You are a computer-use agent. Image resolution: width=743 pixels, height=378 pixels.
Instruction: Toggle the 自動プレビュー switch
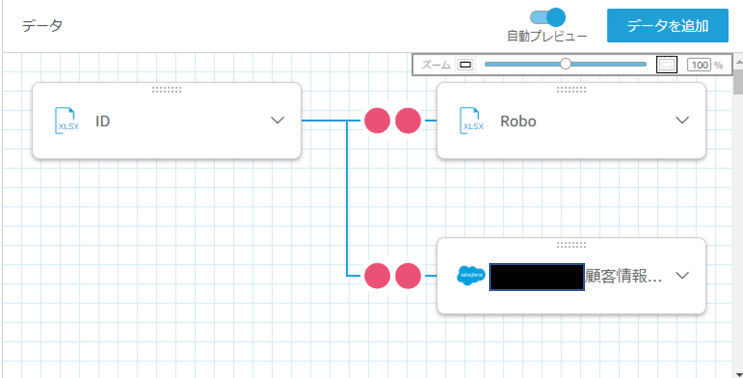(547, 17)
